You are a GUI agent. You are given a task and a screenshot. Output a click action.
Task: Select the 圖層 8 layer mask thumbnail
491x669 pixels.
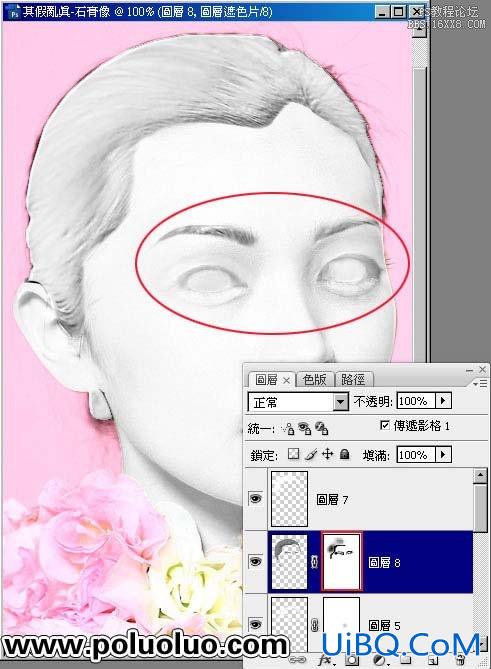[x=342, y=562]
